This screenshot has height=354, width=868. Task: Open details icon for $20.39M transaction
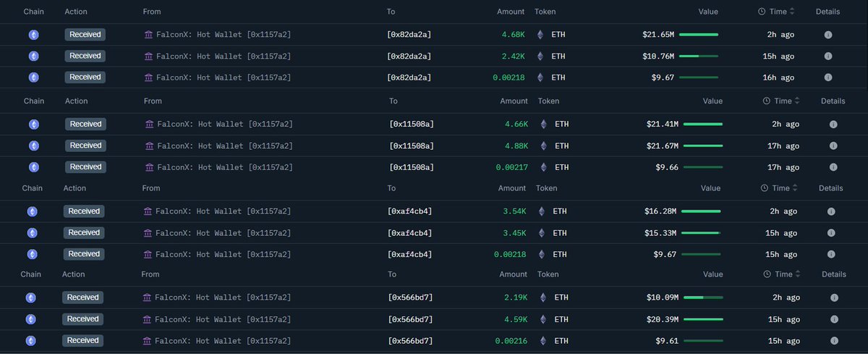click(x=833, y=319)
